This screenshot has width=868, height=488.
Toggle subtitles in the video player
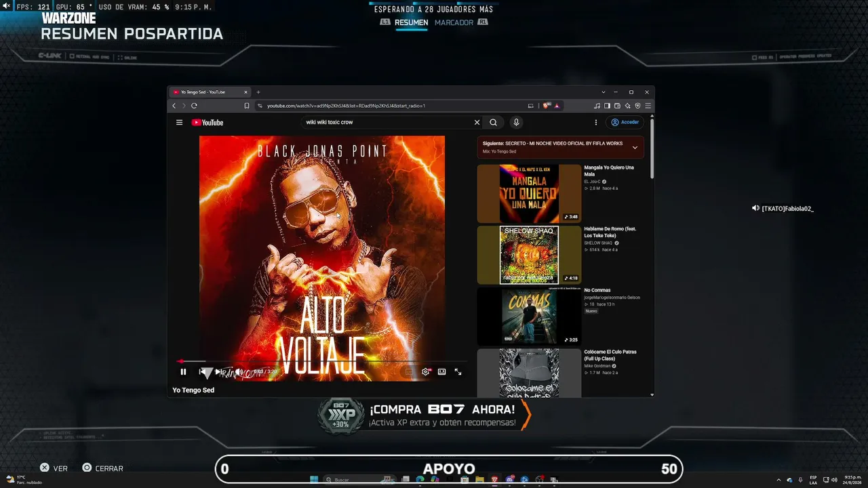point(408,371)
